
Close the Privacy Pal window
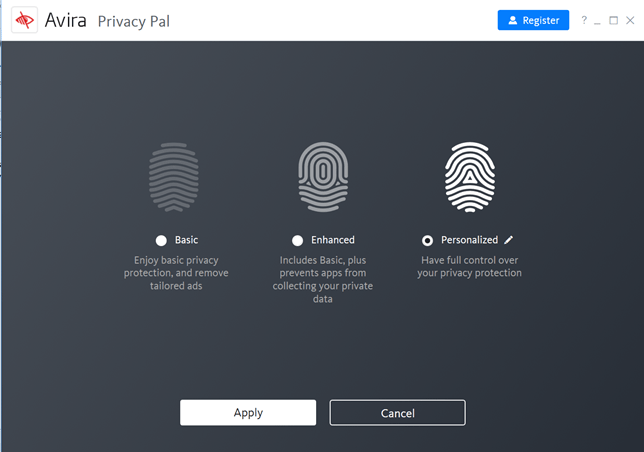point(630,20)
